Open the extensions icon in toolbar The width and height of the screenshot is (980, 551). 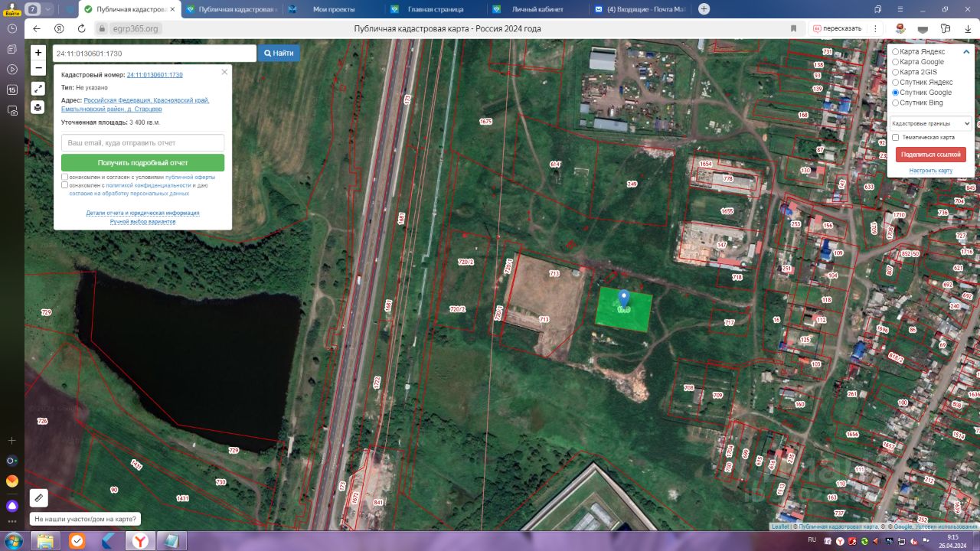pos(946,28)
